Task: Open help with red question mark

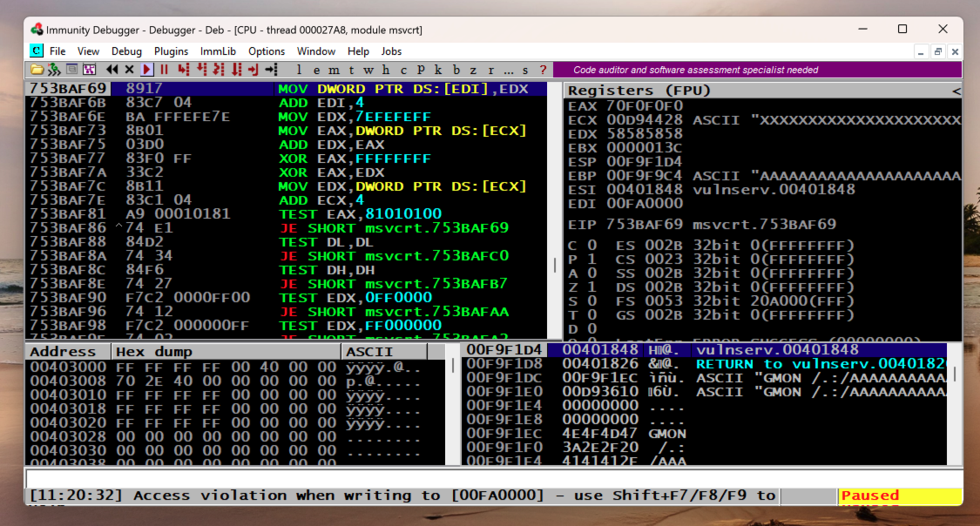Action: tap(543, 70)
